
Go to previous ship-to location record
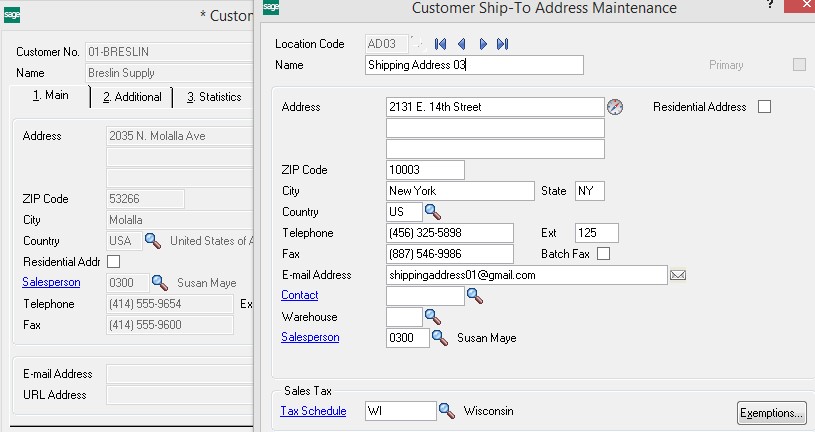(x=461, y=44)
